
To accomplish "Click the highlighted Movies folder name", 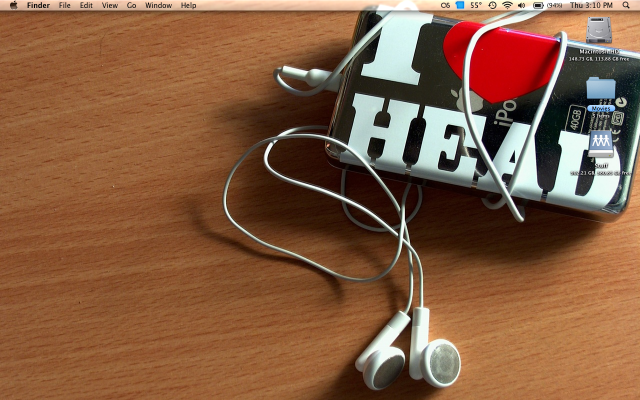I will (x=601, y=109).
